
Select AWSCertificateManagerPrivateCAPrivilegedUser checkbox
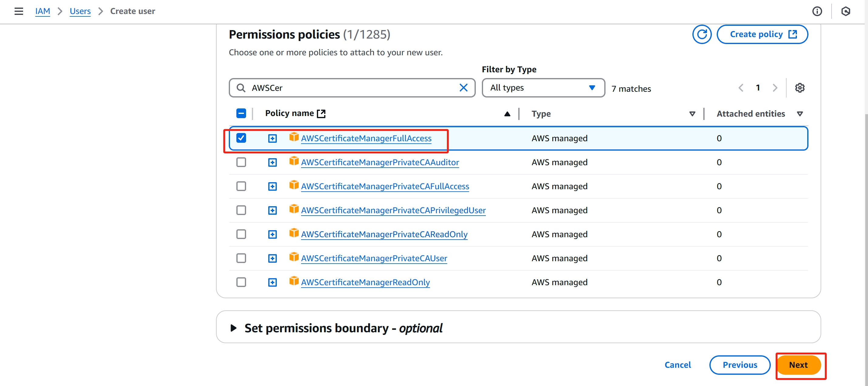point(241,210)
